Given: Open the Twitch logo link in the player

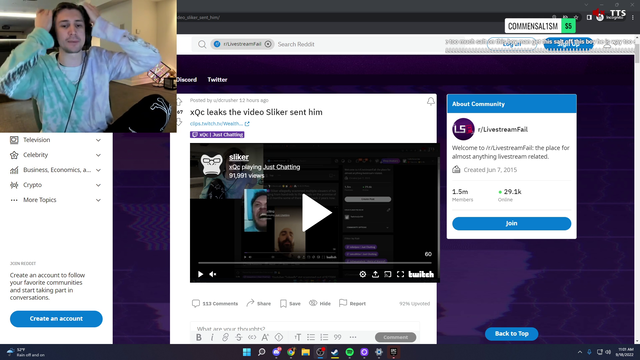Looking at the screenshot, I should coord(421,274).
